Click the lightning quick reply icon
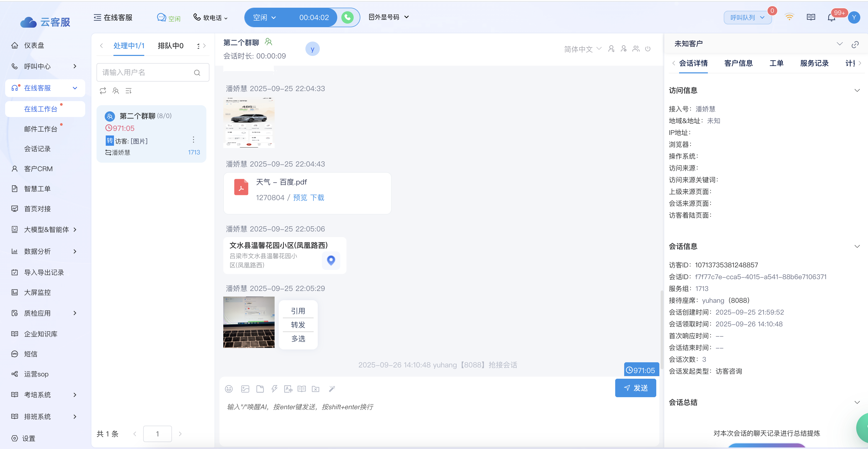Image resolution: width=868 pixels, height=449 pixels. click(274, 389)
